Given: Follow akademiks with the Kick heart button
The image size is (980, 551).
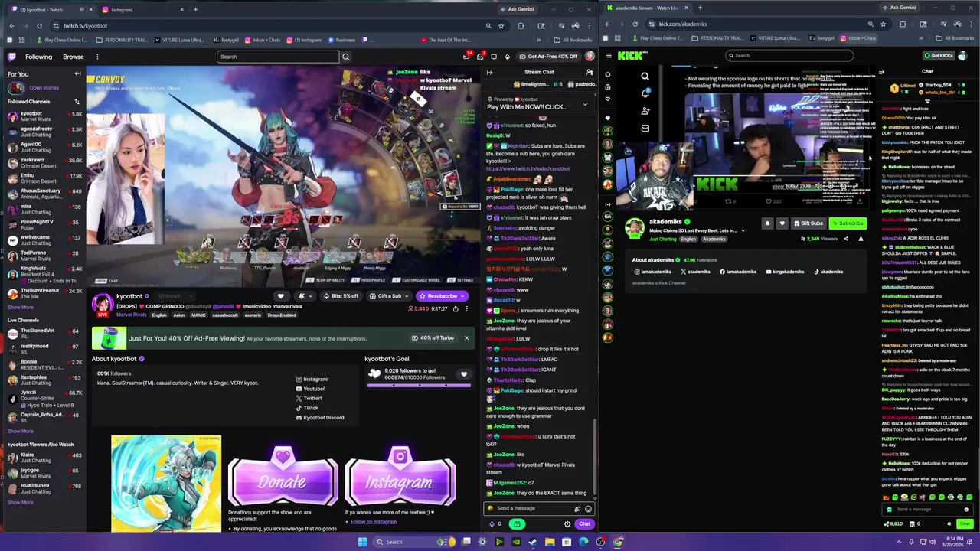Looking at the screenshot, I should pyautogui.click(x=782, y=223).
